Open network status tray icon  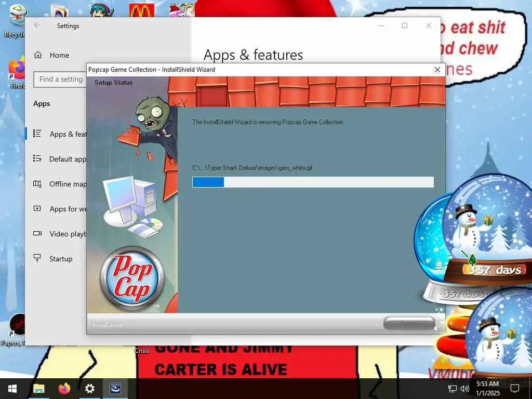tap(452, 389)
